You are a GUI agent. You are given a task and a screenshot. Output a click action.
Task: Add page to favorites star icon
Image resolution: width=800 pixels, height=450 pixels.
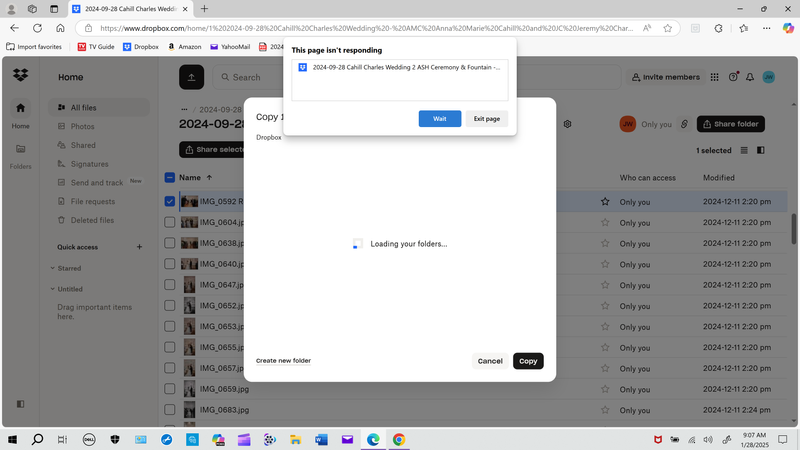pyautogui.click(x=667, y=28)
